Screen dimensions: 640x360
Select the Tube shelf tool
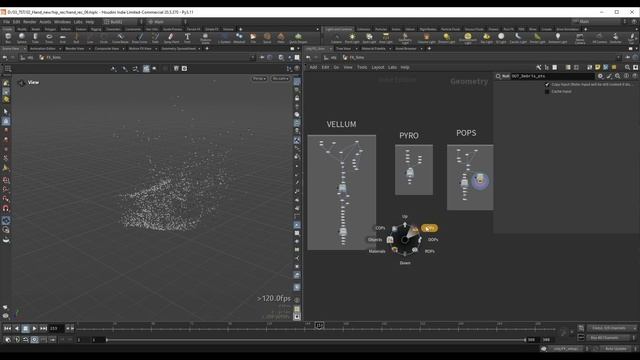click(x=35, y=38)
